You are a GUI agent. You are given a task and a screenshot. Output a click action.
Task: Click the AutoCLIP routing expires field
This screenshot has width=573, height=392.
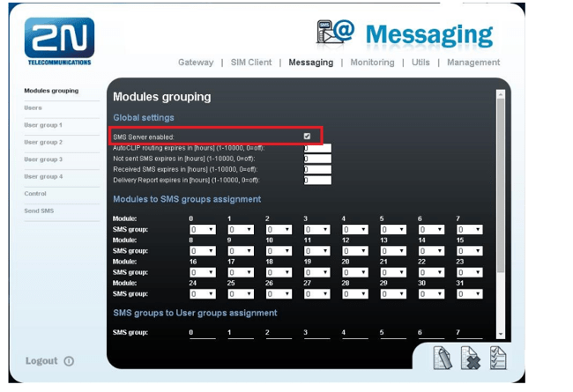(x=317, y=148)
